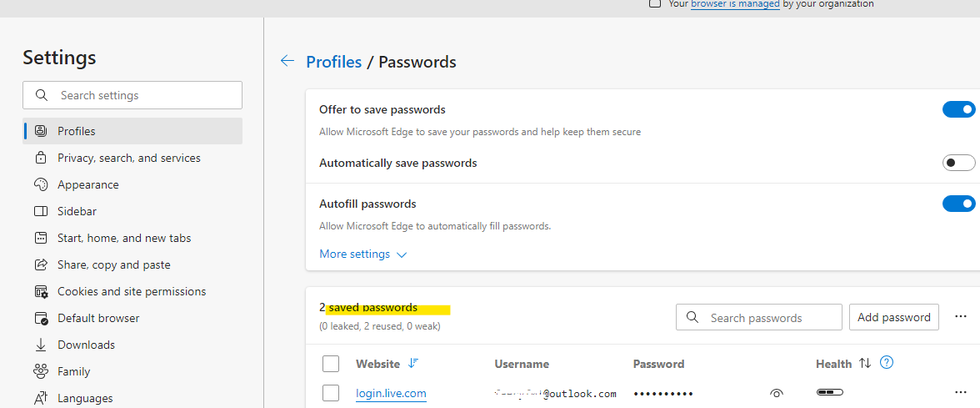Check the select-all checkbox by Website
The height and width of the screenshot is (408, 980).
[331, 364]
